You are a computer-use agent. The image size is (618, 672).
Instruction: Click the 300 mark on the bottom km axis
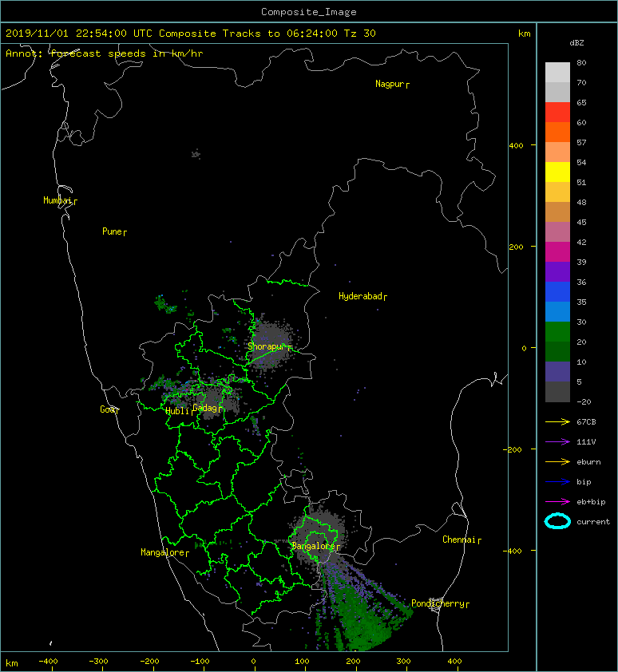point(403,662)
